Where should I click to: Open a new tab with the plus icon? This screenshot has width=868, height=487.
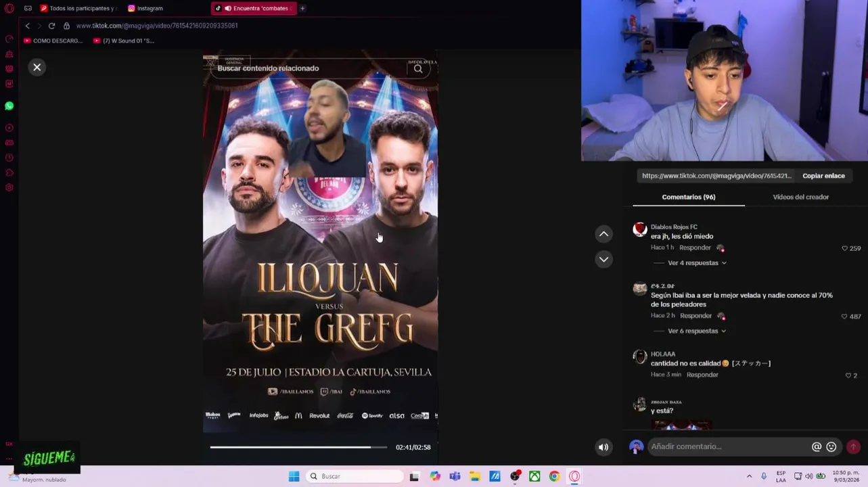[x=302, y=8]
